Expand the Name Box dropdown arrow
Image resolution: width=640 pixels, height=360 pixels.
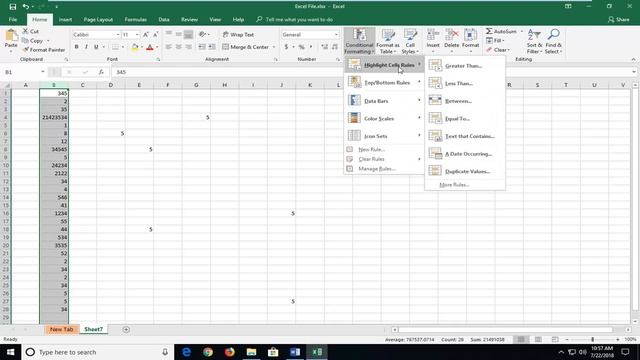[42, 72]
